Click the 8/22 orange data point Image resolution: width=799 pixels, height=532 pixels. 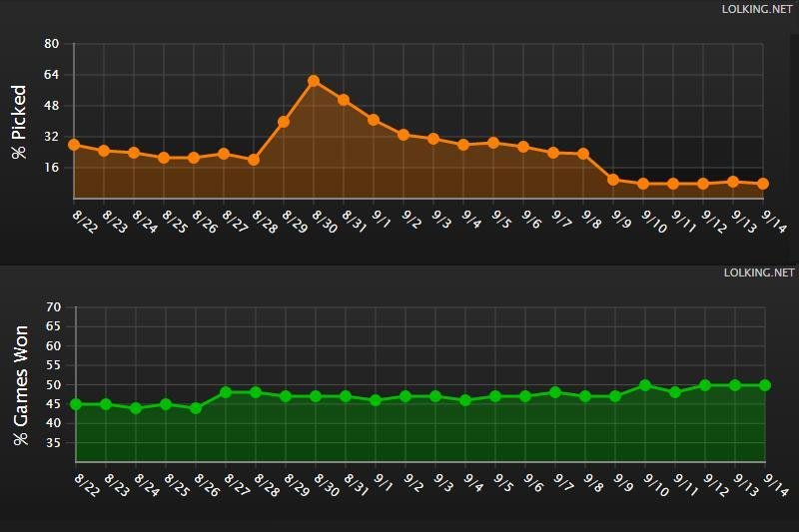[x=74, y=145]
